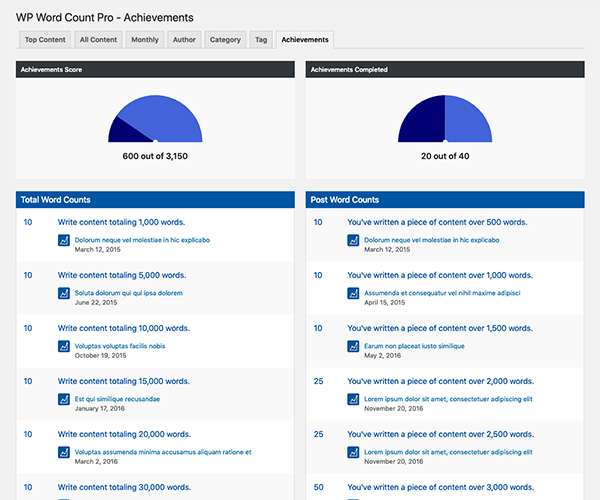Click the 'June 22, 2015' date
This screenshot has width=600, height=500.
coord(96,303)
